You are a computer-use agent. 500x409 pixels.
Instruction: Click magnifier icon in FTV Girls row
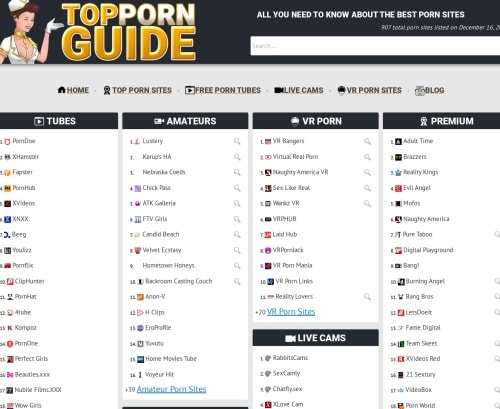coord(237,219)
